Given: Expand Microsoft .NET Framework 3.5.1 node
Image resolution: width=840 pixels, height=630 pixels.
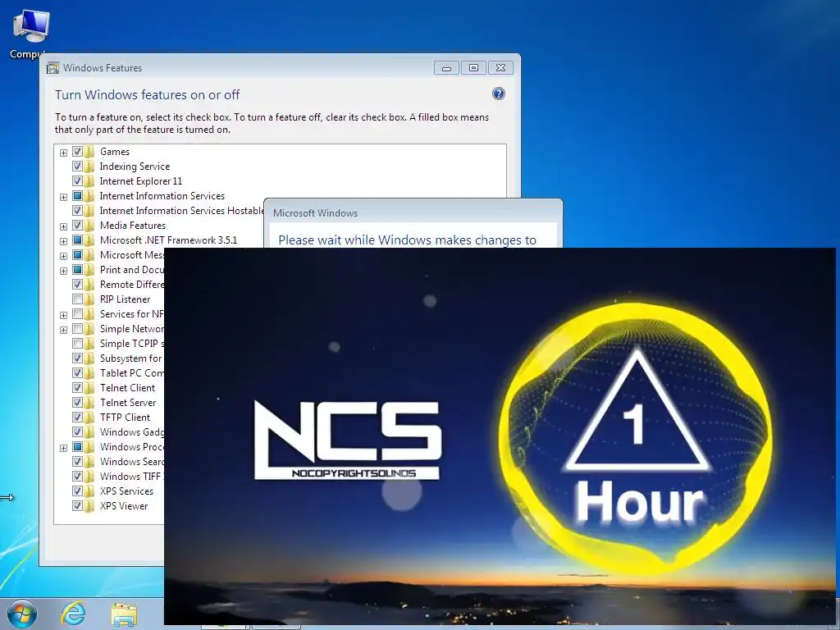Looking at the screenshot, I should [63, 241].
